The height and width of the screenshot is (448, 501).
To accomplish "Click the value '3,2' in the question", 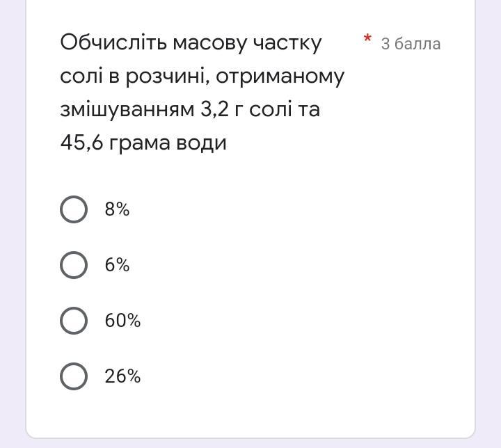I will (215, 110).
